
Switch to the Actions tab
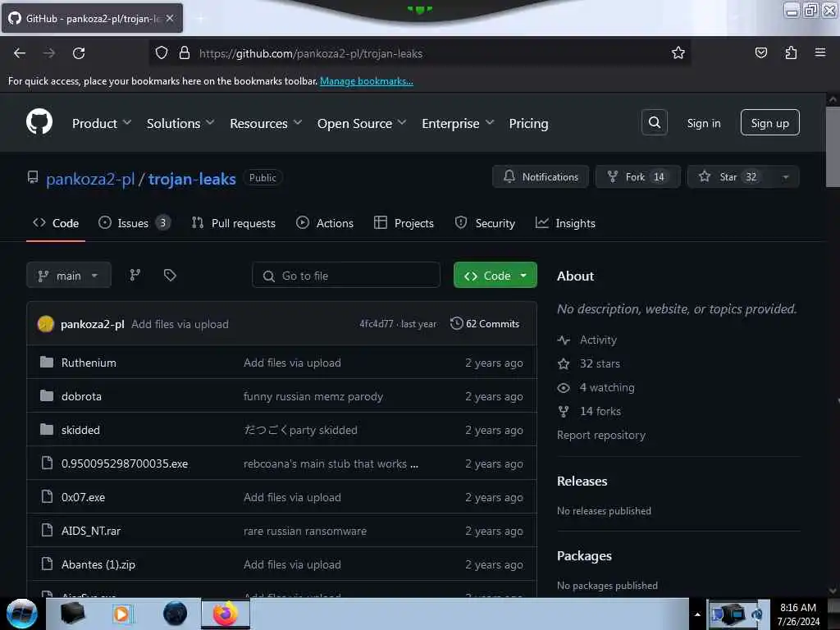[x=325, y=223]
